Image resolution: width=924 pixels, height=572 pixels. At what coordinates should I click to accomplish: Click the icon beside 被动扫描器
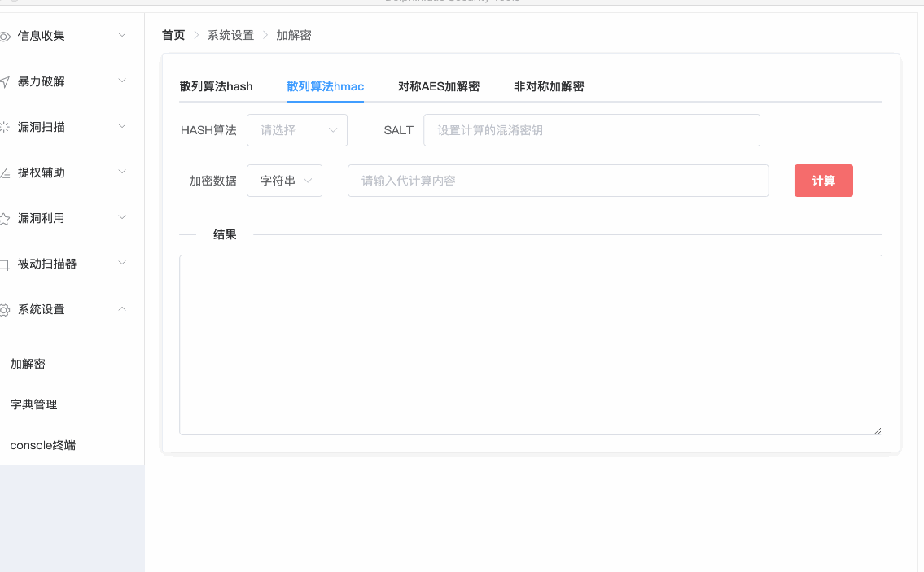(5, 264)
